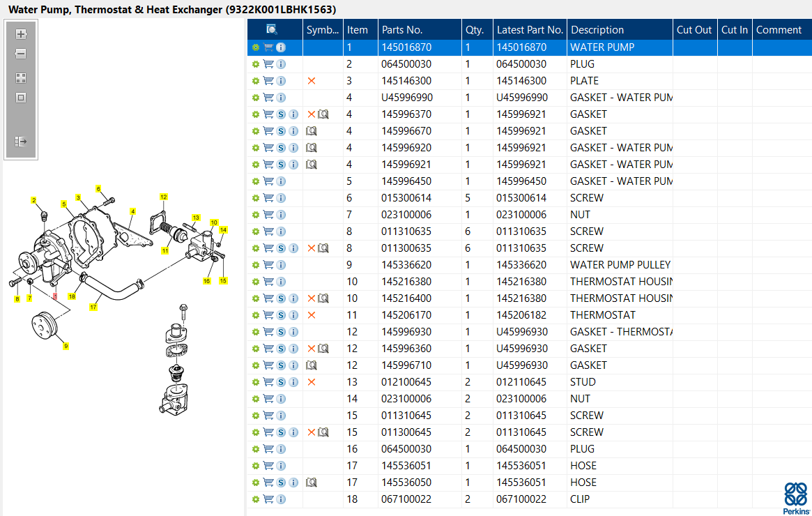Add SCREW 015300614 to cart

click(268, 198)
